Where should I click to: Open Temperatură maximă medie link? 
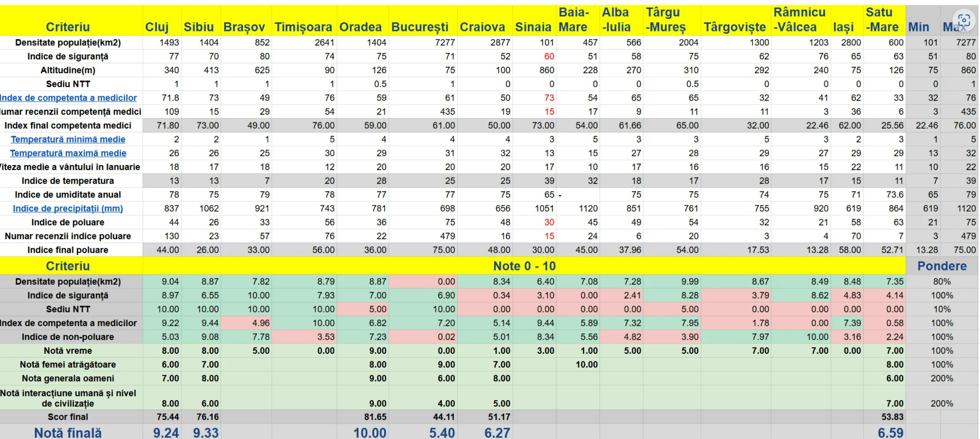point(68,153)
